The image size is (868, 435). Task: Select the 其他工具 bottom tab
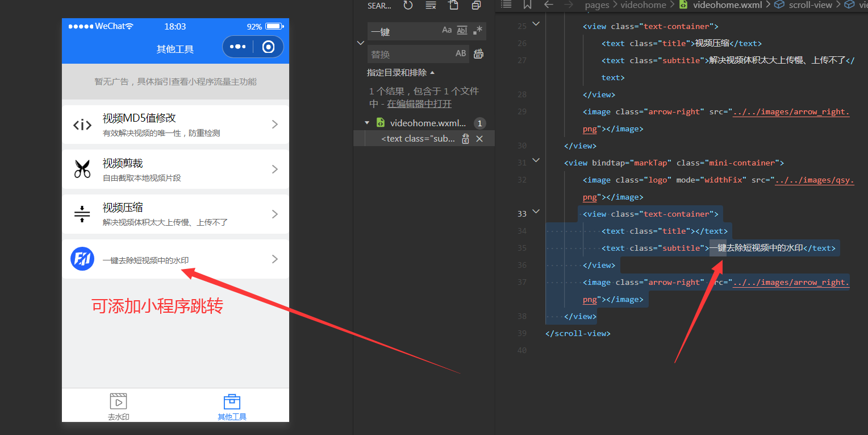tap(232, 407)
